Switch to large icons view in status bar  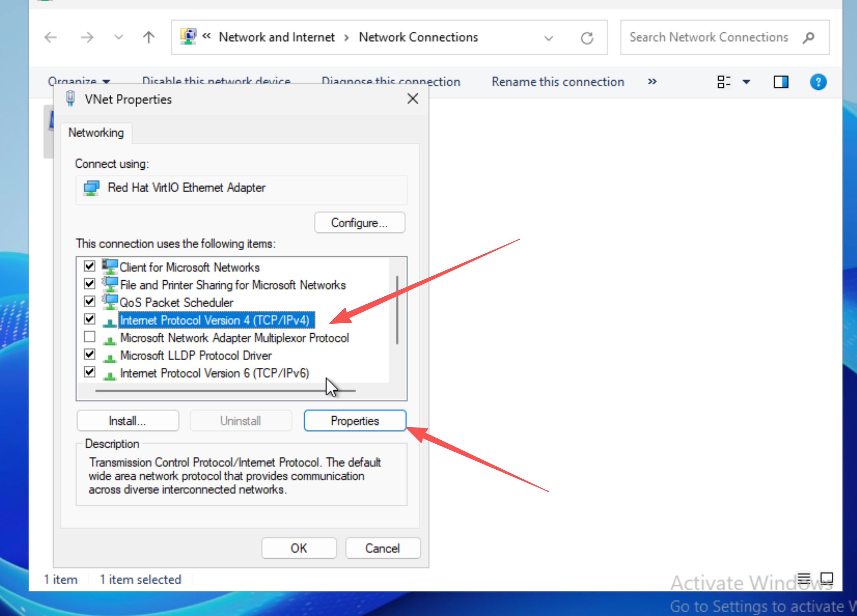point(827,578)
